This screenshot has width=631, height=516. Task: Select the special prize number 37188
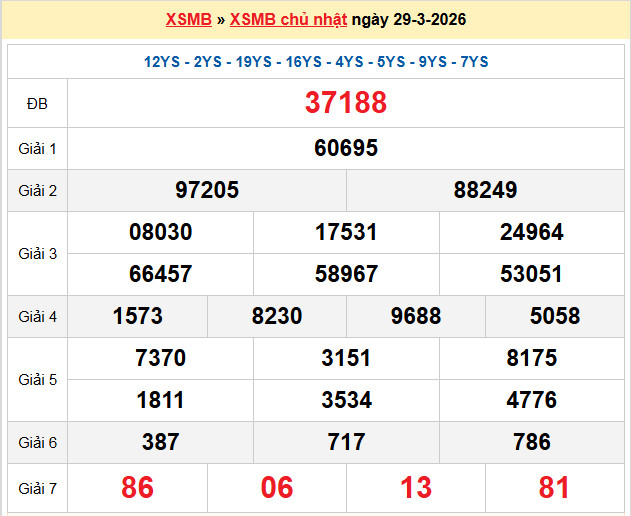pos(346,102)
